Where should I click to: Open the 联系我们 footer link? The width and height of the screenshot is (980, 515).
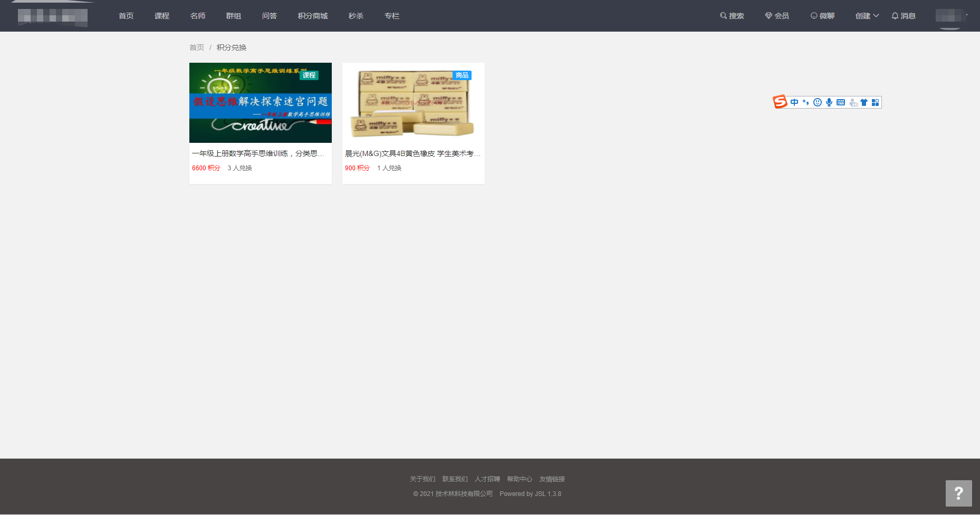pyautogui.click(x=455, y=479)
